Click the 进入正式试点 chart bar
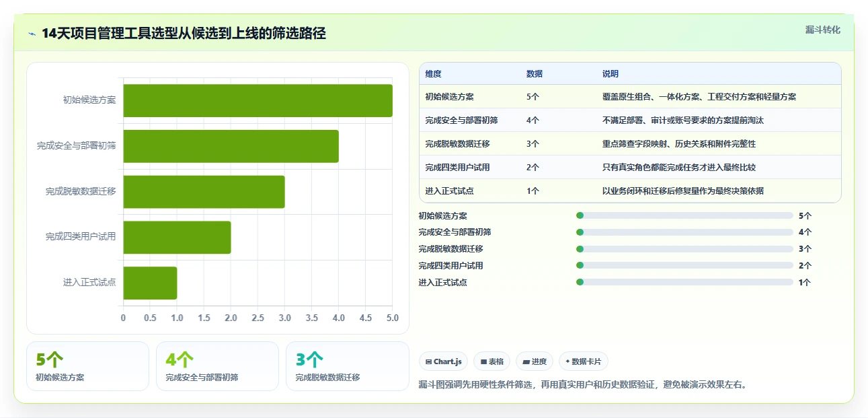868x418 pixels. [150, 283]
